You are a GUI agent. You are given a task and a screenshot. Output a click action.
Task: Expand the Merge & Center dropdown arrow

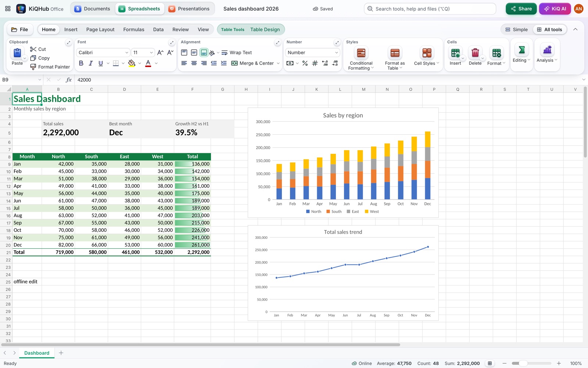[278, 63]
